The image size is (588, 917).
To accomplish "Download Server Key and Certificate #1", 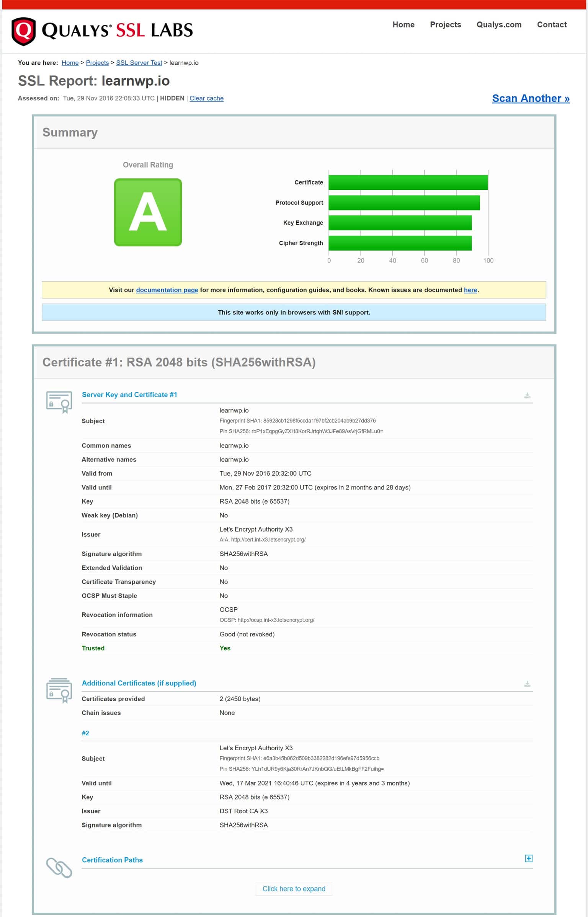I will pyautogui.click(x=527, y=395).
